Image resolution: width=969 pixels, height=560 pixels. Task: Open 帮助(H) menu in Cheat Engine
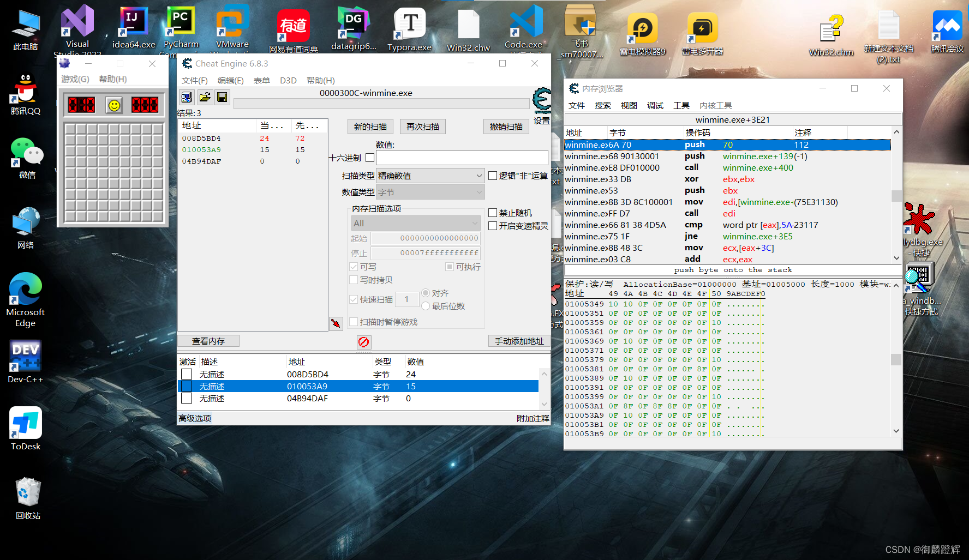tap(321, 80)
